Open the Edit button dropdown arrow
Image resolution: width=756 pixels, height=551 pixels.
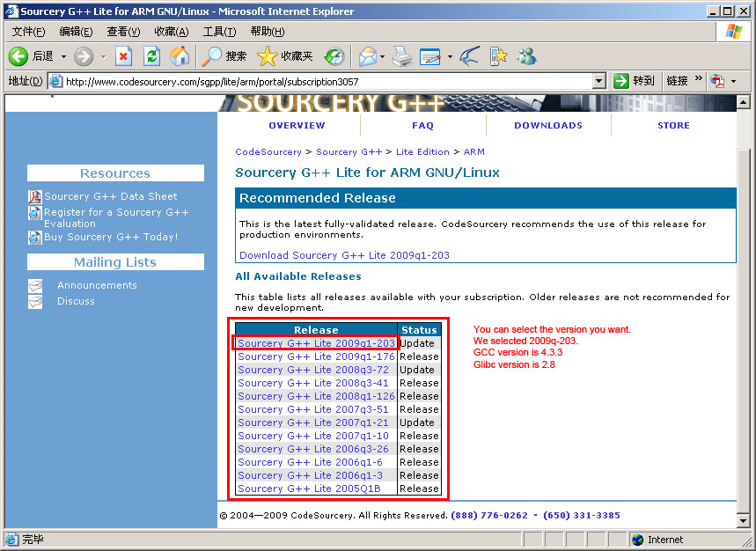click(x=450, y=57)
